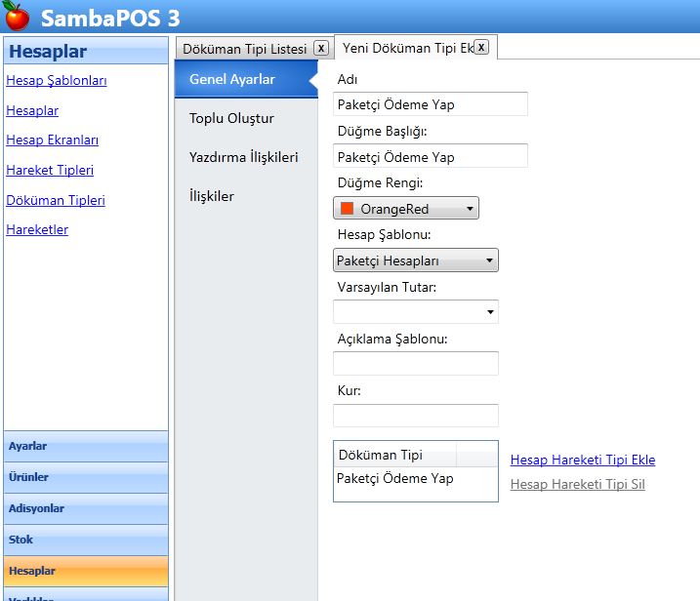700x601 pixels.
Task: Click the Açıklama Şablonu input field
Action: pos(415,364)
